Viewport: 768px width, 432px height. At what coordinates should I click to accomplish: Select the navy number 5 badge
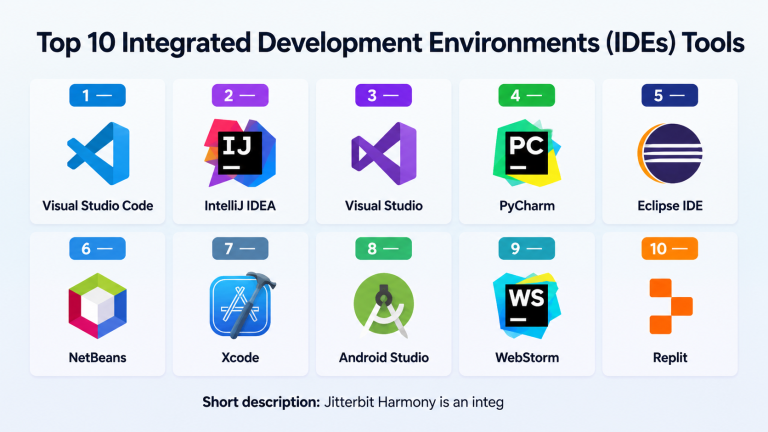(670, 96)
